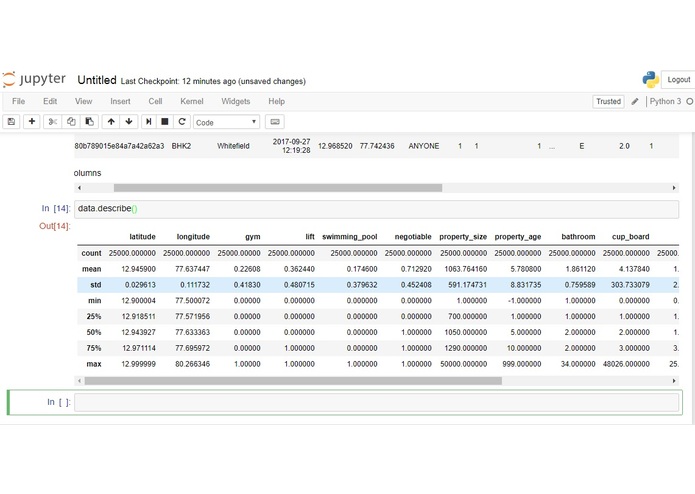This screenshot has width=695, height=494.
Task: Click max property_size value 50000.000000
Action: coord(464,364)
